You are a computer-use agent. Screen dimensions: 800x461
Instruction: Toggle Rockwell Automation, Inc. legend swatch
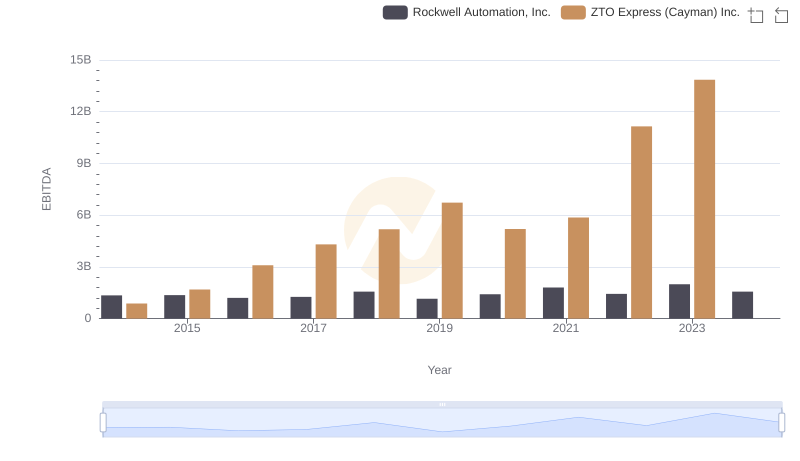click(395, 12)
